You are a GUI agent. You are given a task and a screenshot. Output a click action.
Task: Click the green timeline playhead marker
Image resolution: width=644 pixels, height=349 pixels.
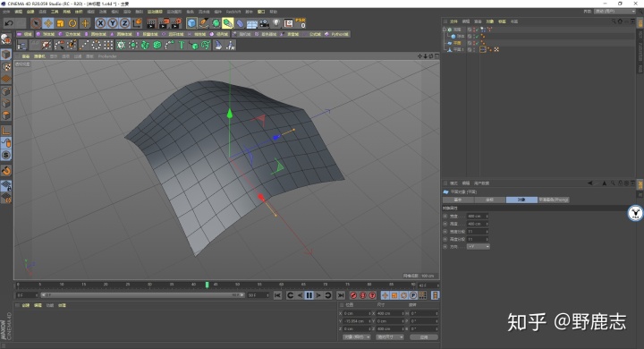click(x=207, y=285)
